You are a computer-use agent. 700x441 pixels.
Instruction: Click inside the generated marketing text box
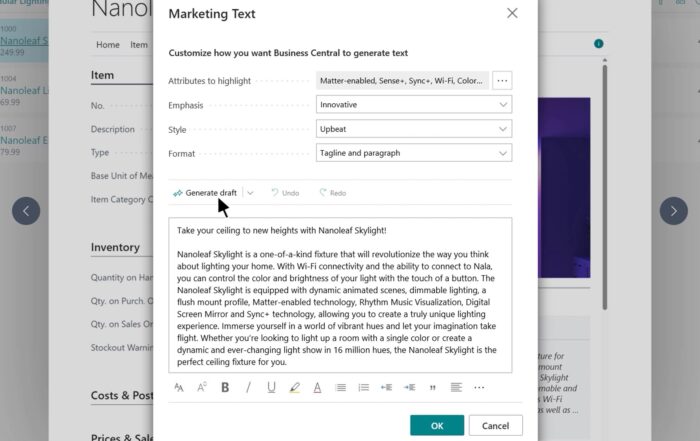click(x=340, y=295)
